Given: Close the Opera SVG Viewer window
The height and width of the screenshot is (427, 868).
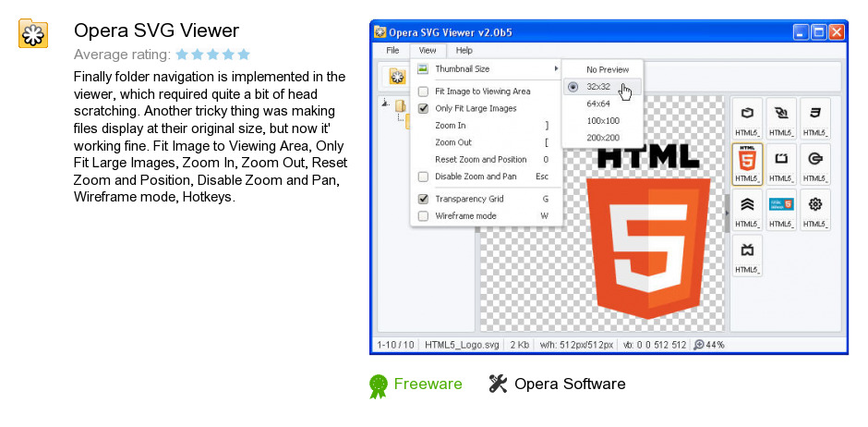Looking at the screenshot, I should (837, 32).
